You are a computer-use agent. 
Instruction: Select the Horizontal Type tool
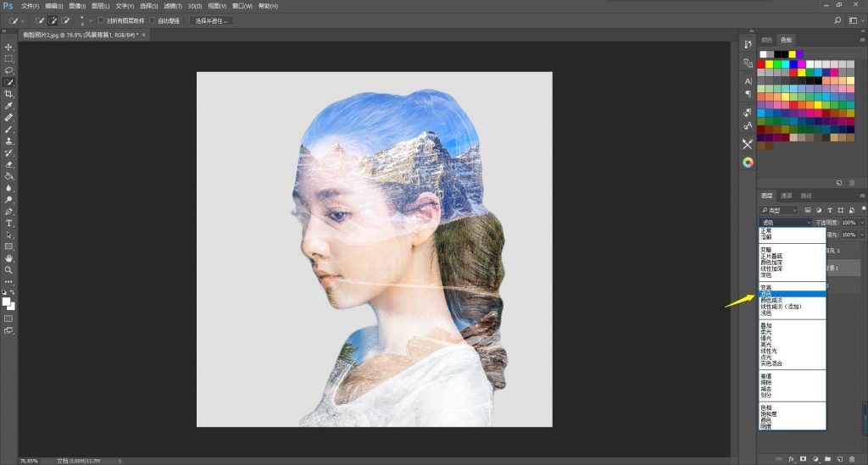click(x=8, y=223)
